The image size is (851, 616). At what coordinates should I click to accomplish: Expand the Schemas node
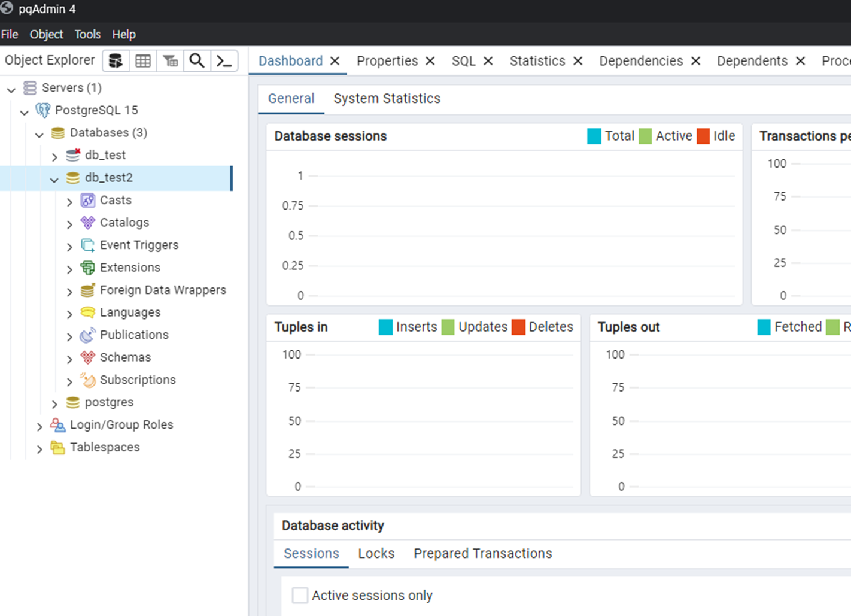click(69, 359)
